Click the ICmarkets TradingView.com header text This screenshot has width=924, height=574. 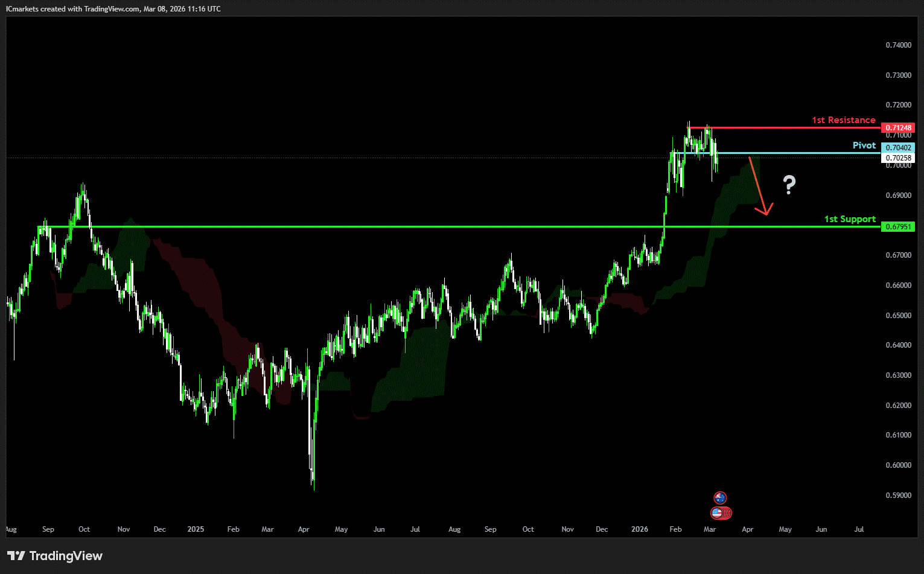click(x=113, y=9)
